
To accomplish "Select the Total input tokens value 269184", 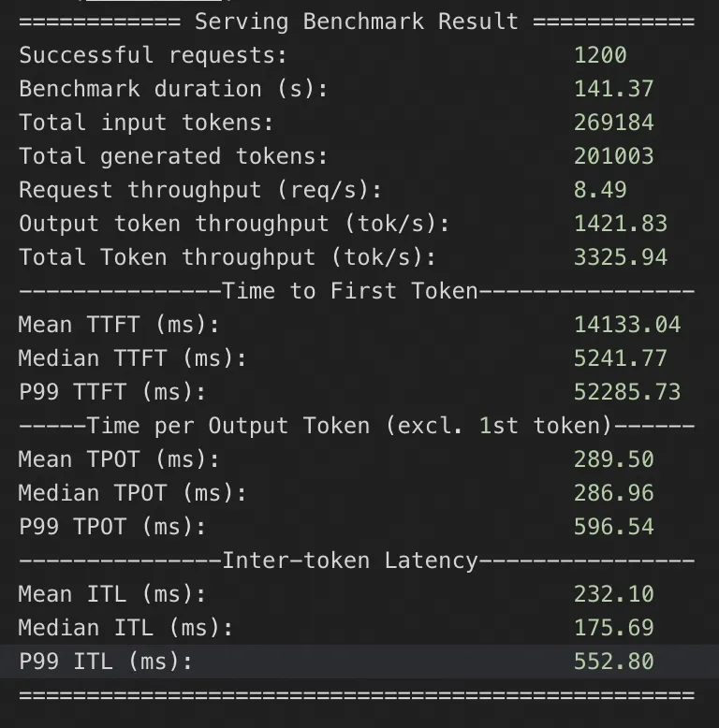I will [x=613, y=123].
